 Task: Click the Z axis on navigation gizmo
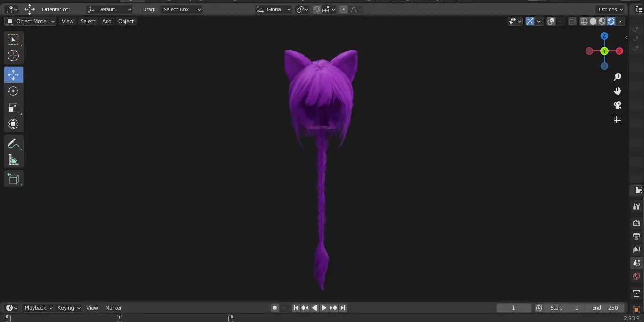(604, 36)
